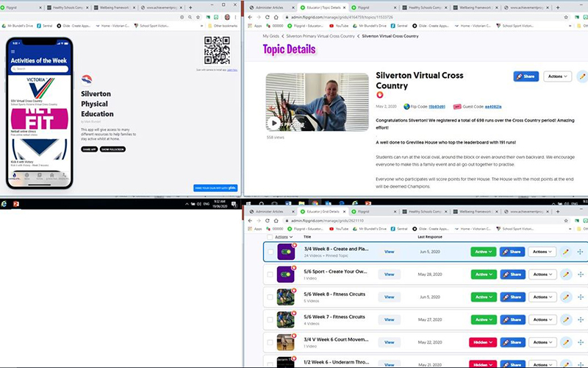Screen dimensions: 588x368
Task: Open Hidden status dropdown on 3/4 V Week 6 row
Action: (x=483, y=342)
